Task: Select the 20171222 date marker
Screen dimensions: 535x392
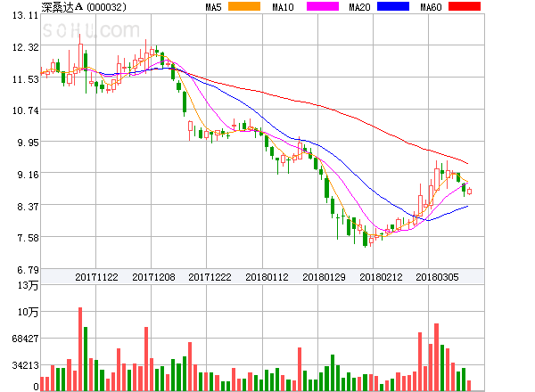Action: pos(210,278)
